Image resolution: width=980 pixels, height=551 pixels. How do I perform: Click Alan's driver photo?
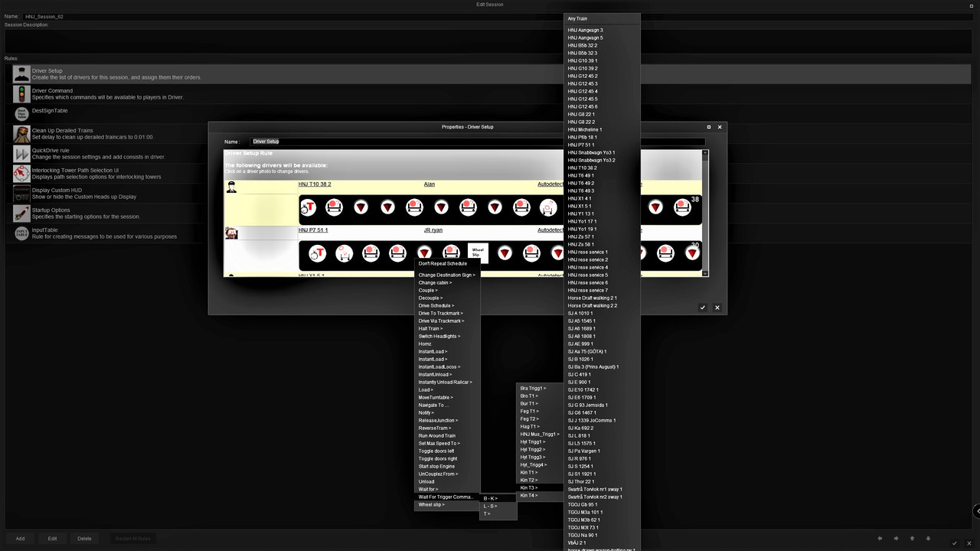(x=231, y=187)
